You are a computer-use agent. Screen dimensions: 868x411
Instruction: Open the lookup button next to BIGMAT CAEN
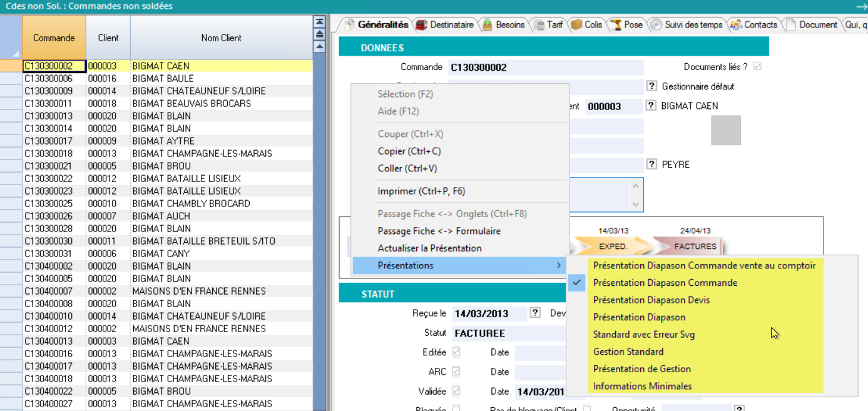click(651, 106)
